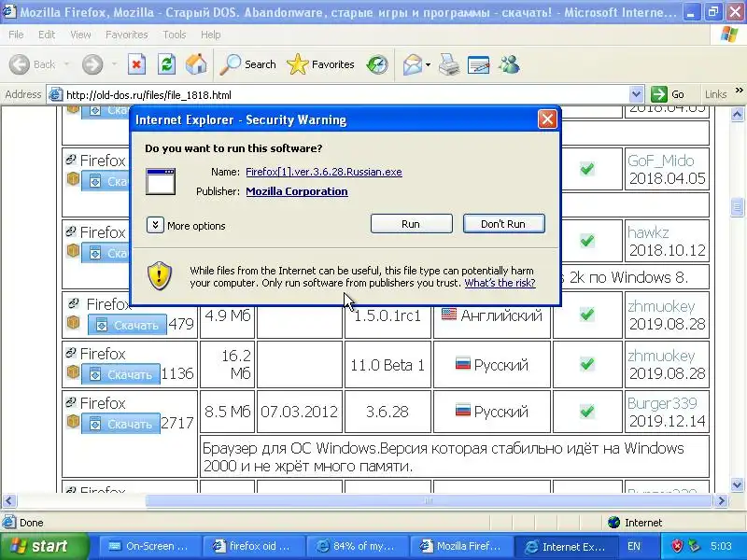
Task: Click the Burger339 uploader link
Action: click(662, 403)
